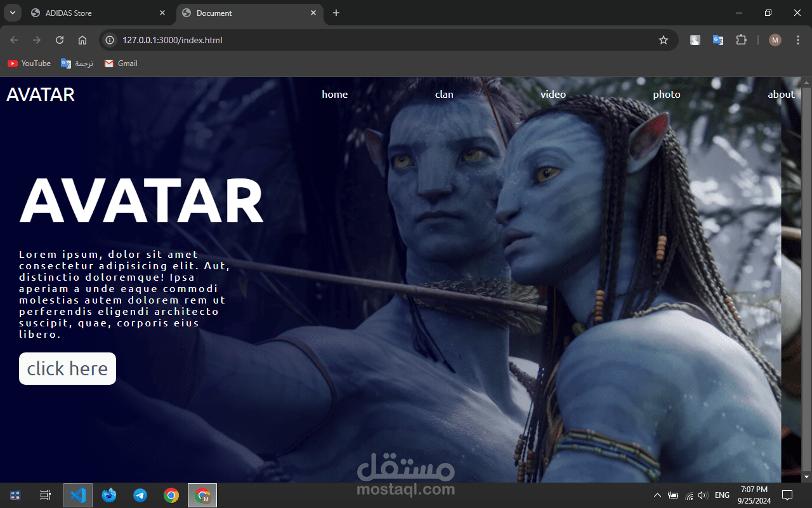Open the ترجمة bookmark
Image resolution: width=812 pixels, height=508 pixels.
click(77, 63)
